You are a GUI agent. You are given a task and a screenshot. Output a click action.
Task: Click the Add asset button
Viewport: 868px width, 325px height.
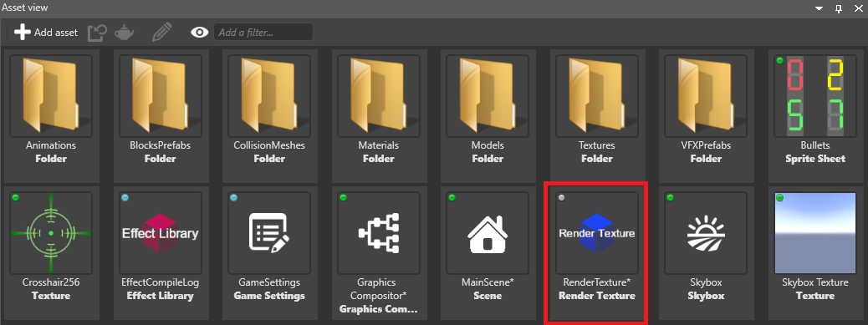pos(46,32)
